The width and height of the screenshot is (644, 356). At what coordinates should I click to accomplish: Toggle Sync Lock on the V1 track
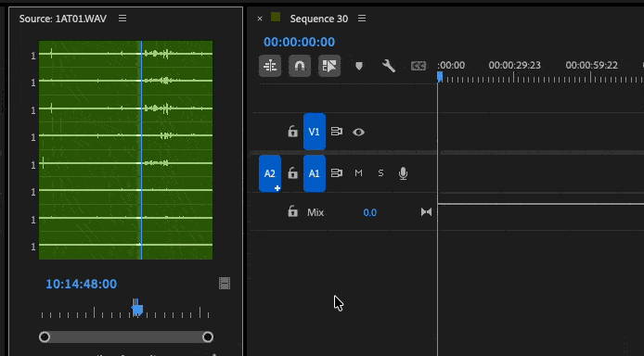[337, 132]
